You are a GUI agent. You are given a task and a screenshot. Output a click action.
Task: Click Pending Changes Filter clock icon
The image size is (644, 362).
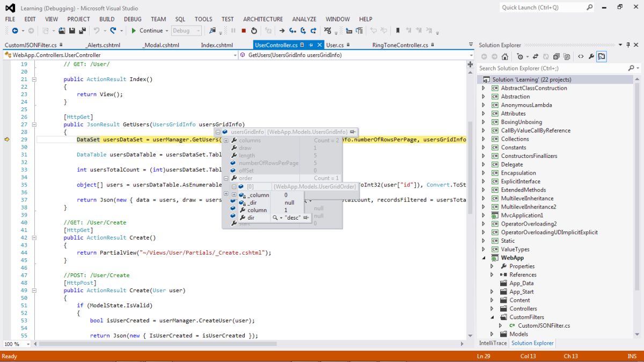(x=520, y=56)
